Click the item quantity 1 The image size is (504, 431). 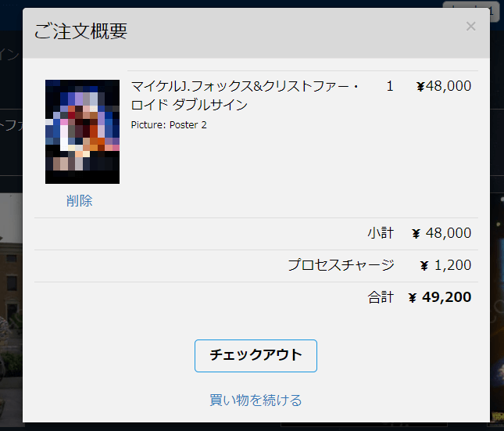(x=390, y=86)
